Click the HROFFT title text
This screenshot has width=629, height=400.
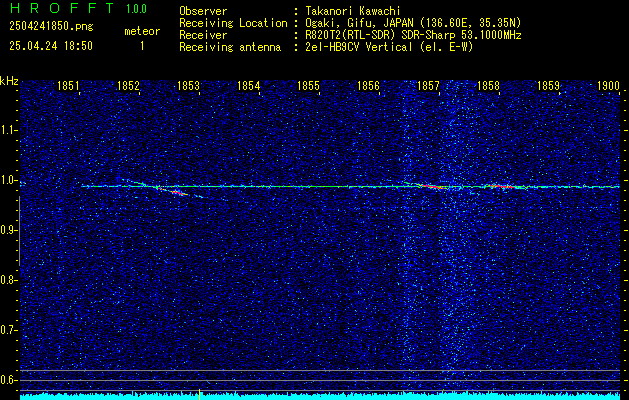(62, 8)
